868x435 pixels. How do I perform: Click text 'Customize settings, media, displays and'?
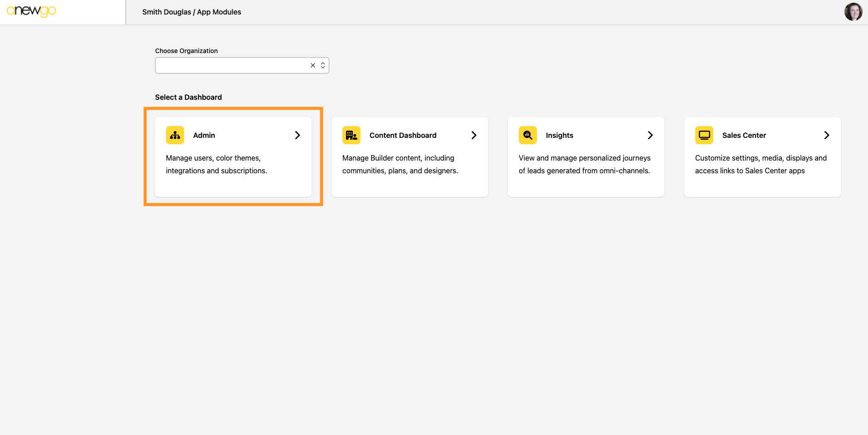pyautogui.click(x=761, y=158)
